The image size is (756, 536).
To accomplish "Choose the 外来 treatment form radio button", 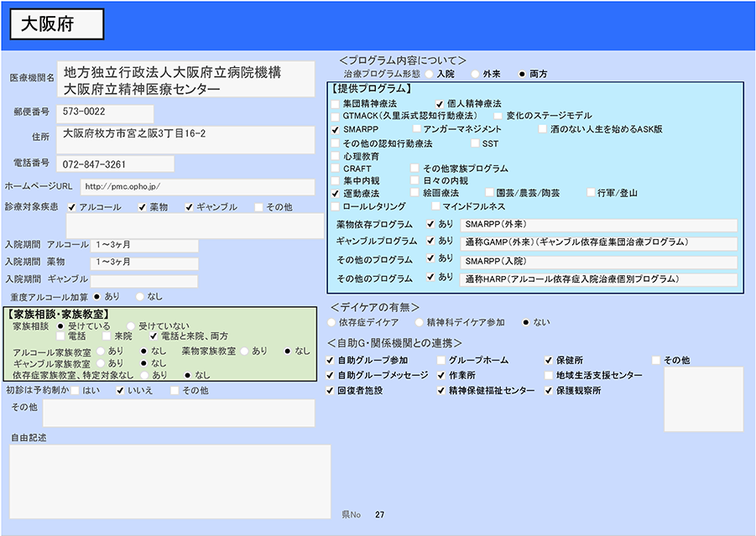I will click(475, 74).
